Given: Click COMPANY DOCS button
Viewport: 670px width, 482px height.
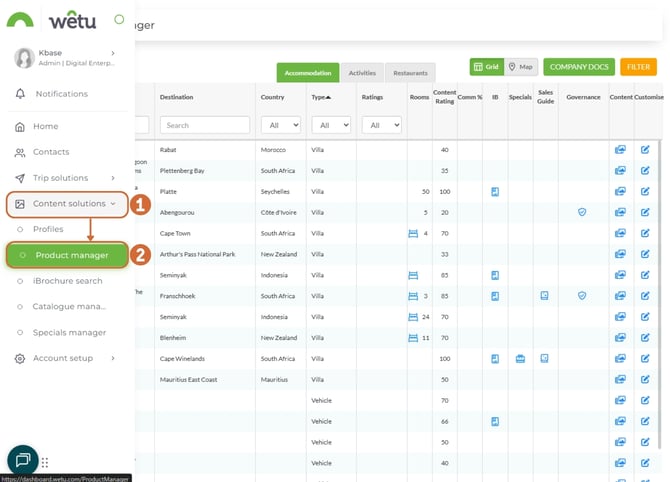Looking at the screenshot, I should (579, 67).
